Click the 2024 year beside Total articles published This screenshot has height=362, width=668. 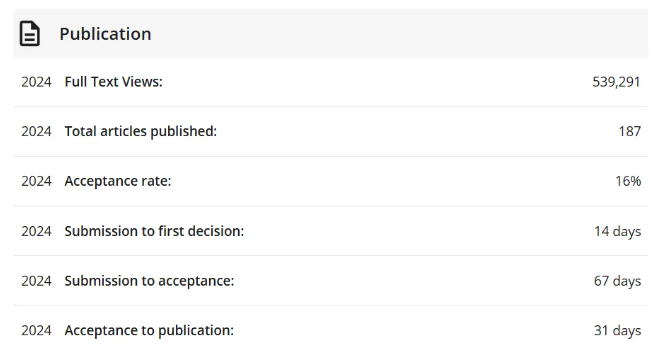(x=36, y=131)
